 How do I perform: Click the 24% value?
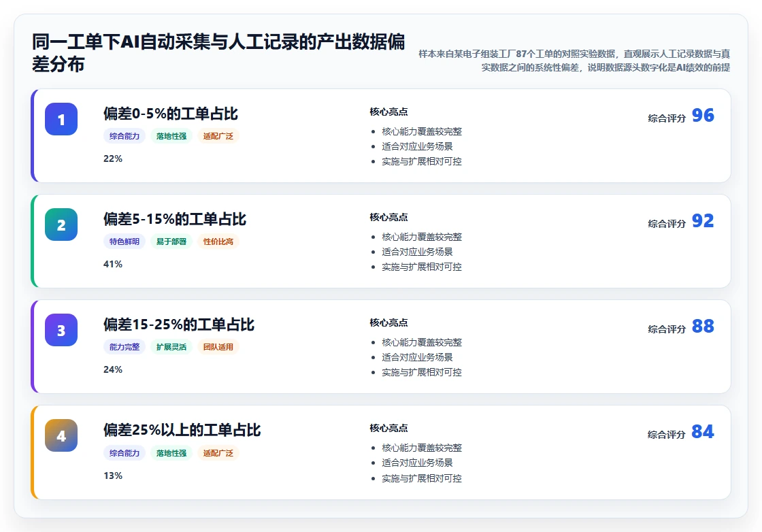[x=113, y=369]
